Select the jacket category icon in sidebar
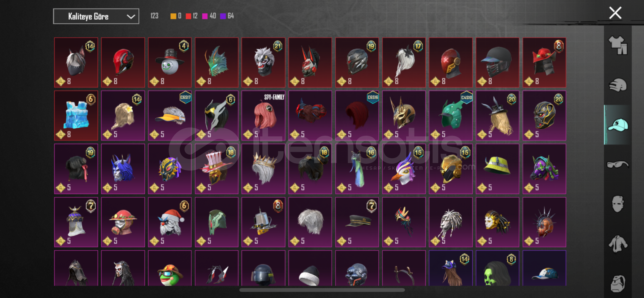This screenshot has width=644, height=298. point(618,244)
